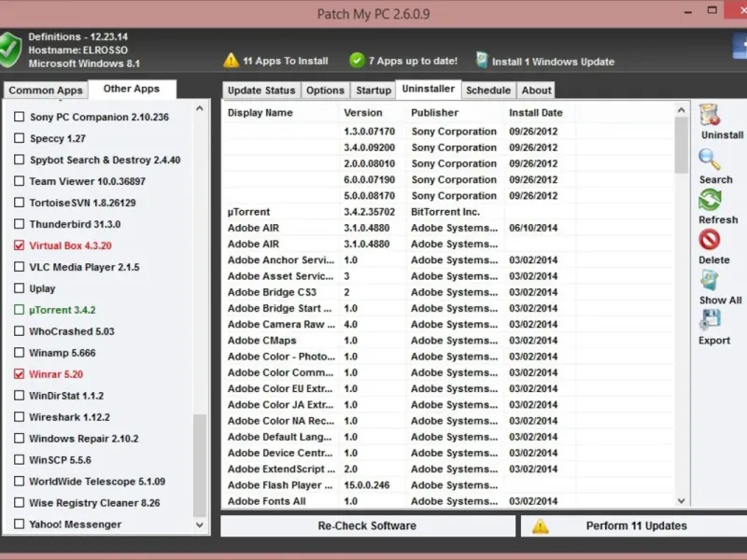
Task: Click warning icon on Perform 11 Updates button
Action: (541, 526)
